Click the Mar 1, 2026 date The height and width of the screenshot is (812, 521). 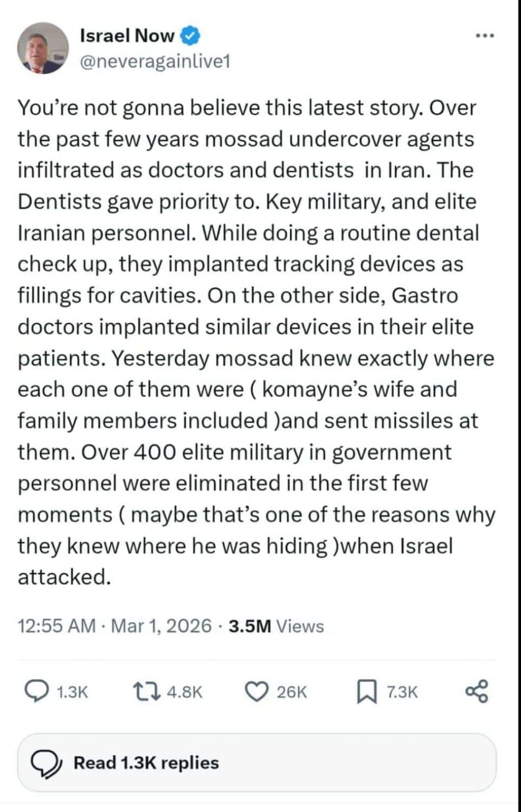pos(161,626)
